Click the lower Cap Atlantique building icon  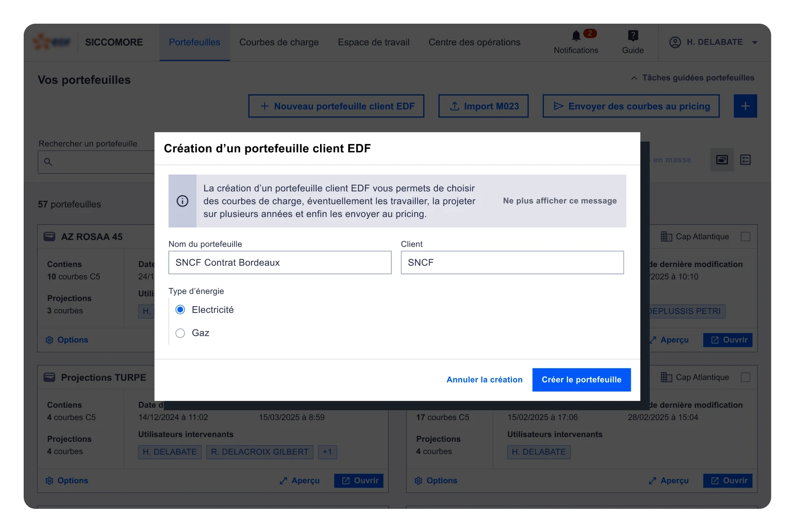(x=666, y=377)
